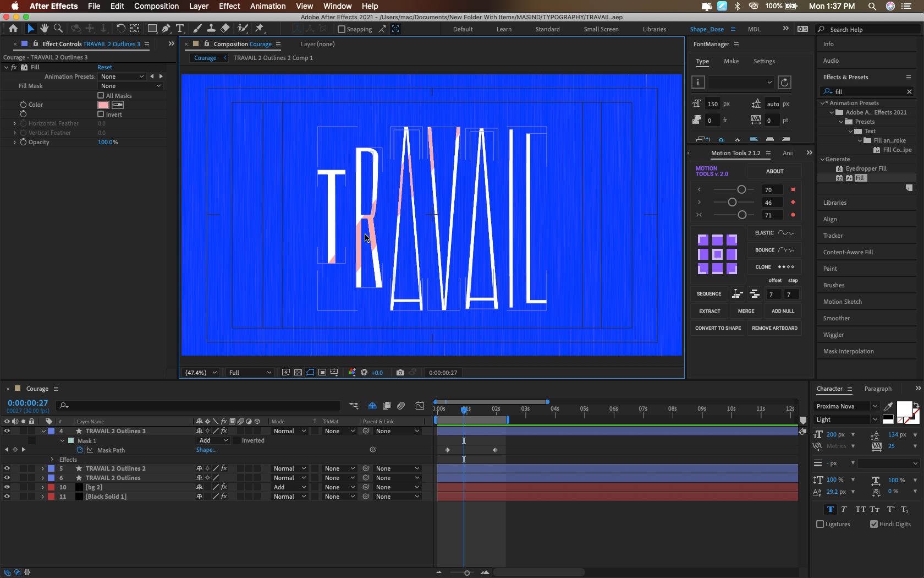
Task: Open the Full resolution dropdown
Action: (x=250, y=373)
